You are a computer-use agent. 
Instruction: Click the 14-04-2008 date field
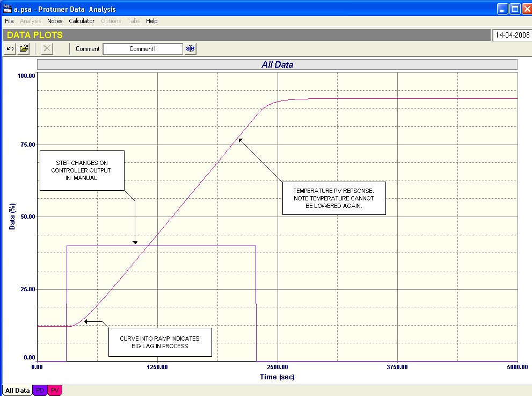pos(512,35)
